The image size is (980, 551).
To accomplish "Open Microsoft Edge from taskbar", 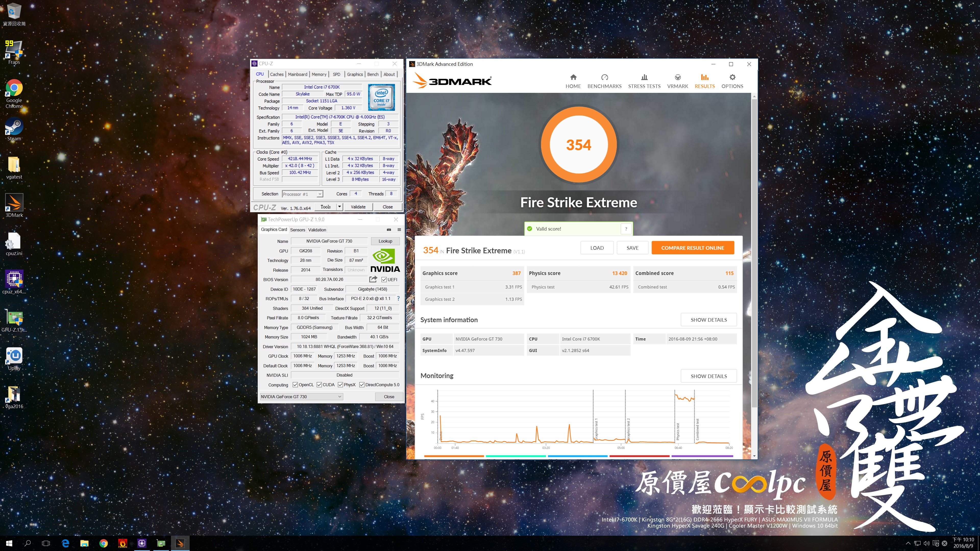I will click(65, 543).
